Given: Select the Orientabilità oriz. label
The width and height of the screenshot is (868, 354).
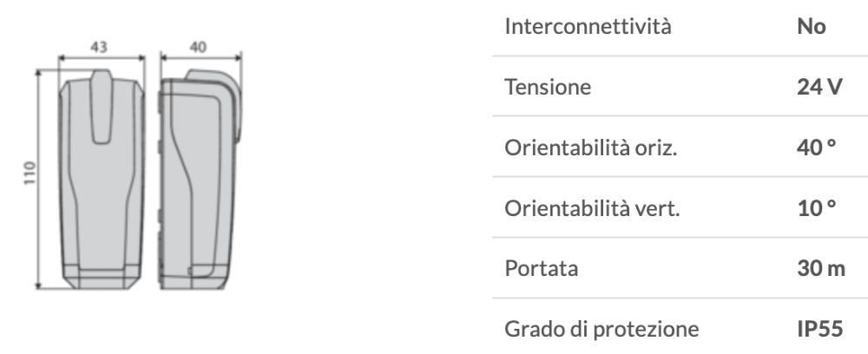Looking at the screenshot, I should (x=590, y=147).
